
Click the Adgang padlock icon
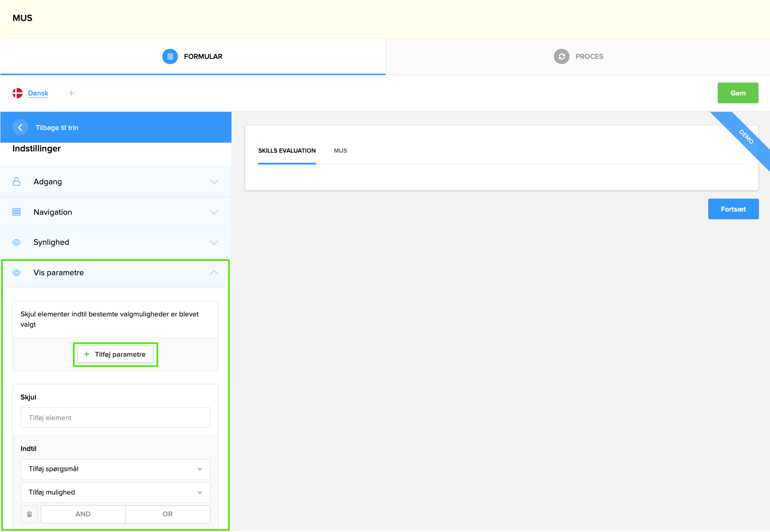tap(16, 181)
